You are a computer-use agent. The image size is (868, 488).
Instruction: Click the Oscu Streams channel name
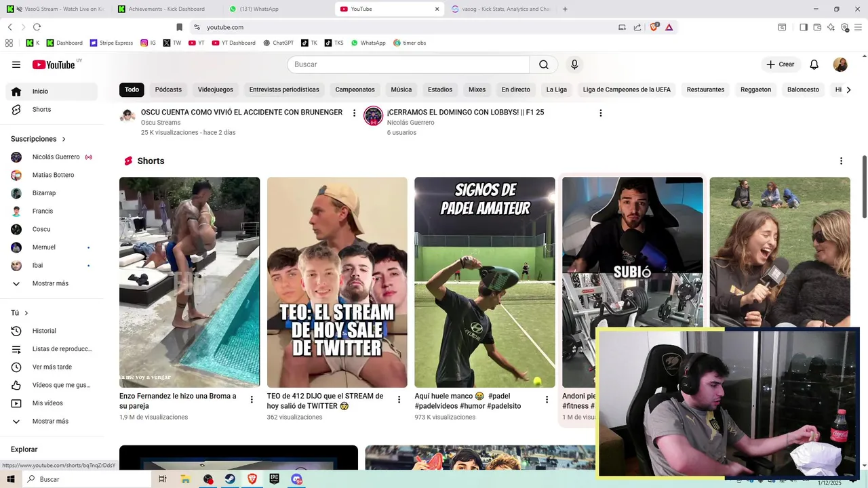[x=161, y=123]
